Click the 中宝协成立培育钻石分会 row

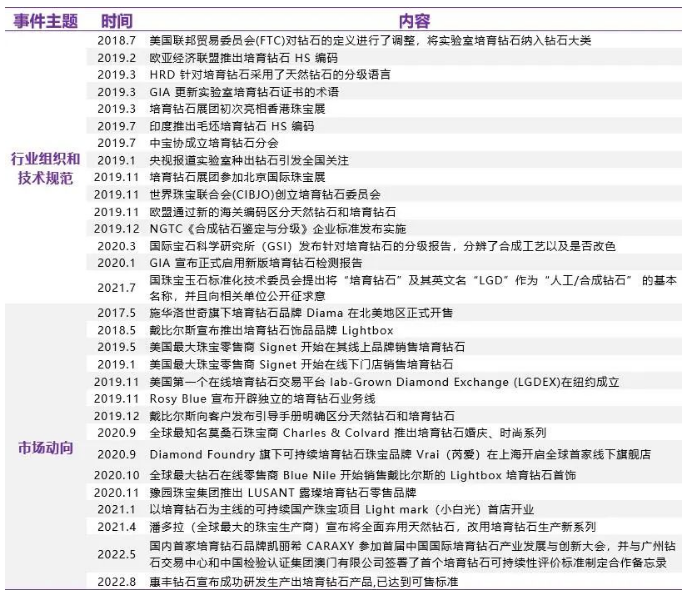(x=214, y=143)
